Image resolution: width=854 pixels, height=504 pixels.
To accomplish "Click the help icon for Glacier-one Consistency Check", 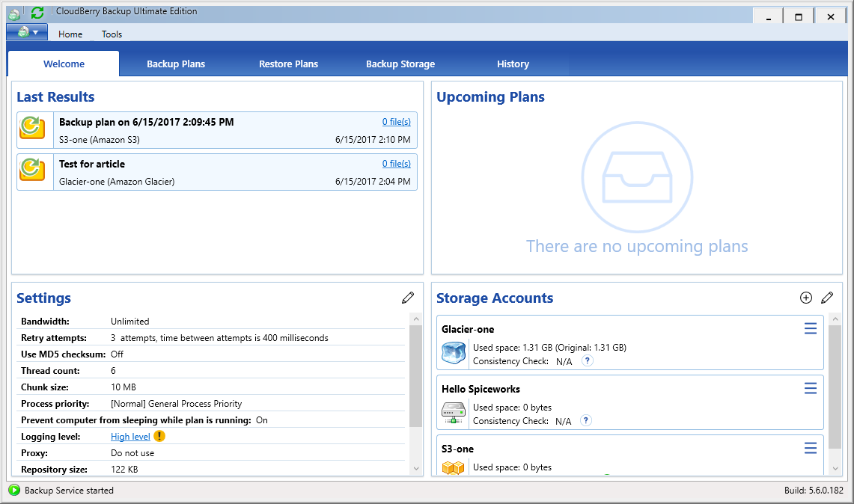I will pyautogui.click(x=588, y=360).
